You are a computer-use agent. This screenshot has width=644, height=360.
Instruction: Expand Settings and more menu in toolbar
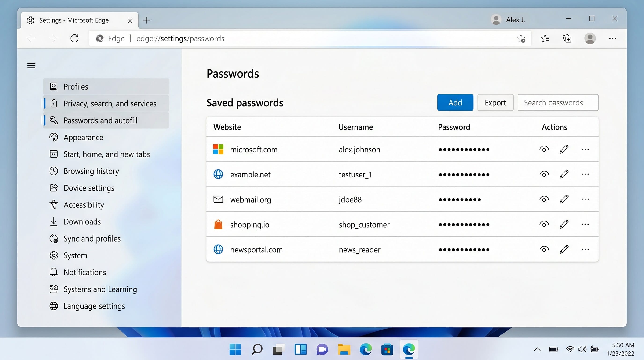click(612, 38)
